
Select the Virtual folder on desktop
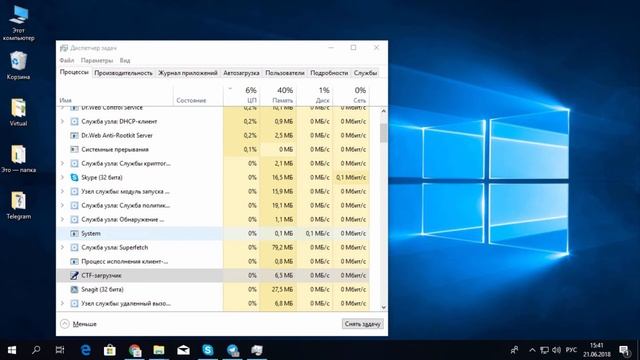[x=18, y=112]
